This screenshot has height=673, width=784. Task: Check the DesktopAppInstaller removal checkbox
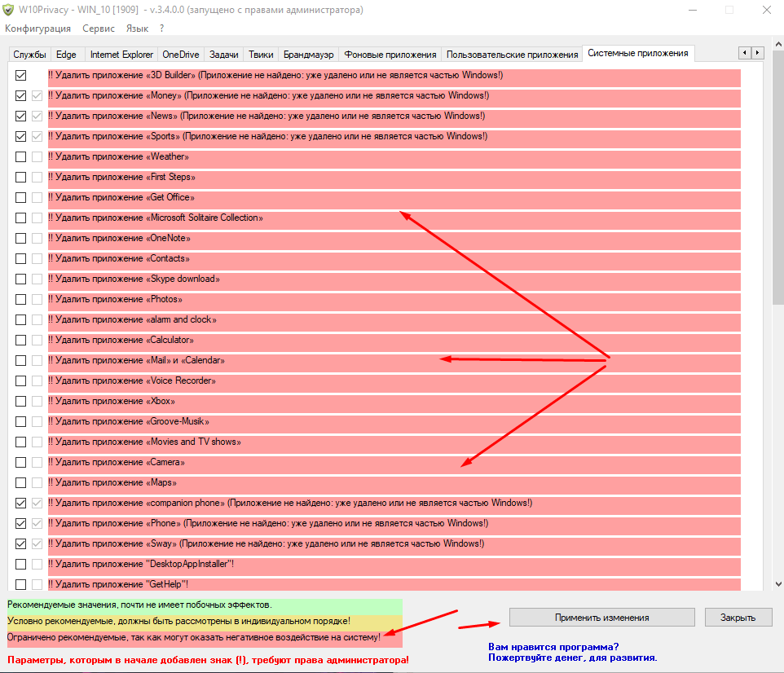click(20, 564)
